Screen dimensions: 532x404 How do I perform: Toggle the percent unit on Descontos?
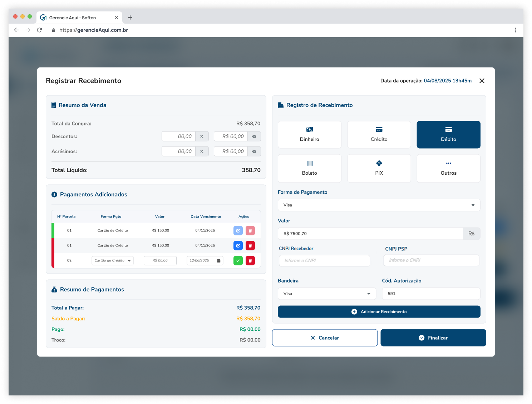point(202,136)
